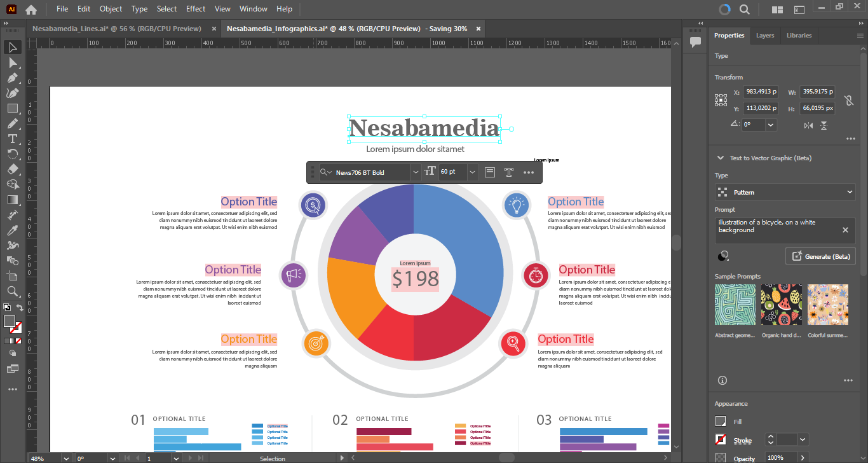Pick the Type tool in toolbar
The height and width of the screenshot is (463, 868).
tap(12, 139)
